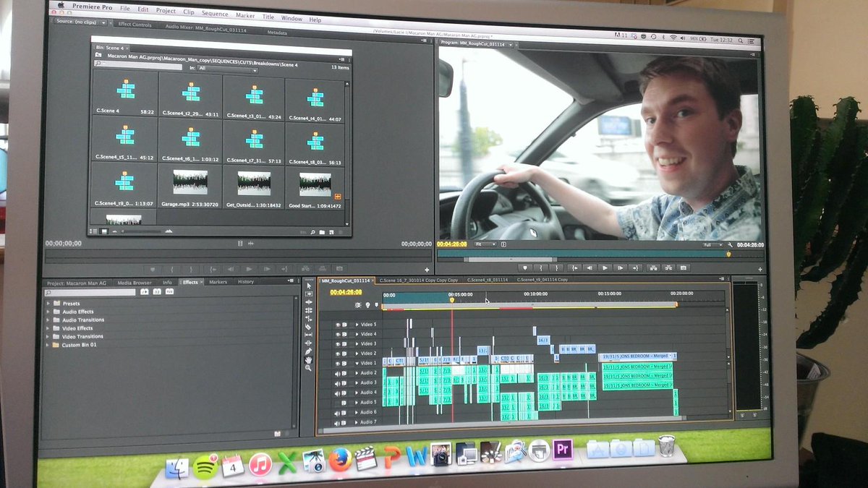The height and width of the screenshot is (488, 868).
Task: Select the Zoom magnifier tool
Action: pos(308,368)
